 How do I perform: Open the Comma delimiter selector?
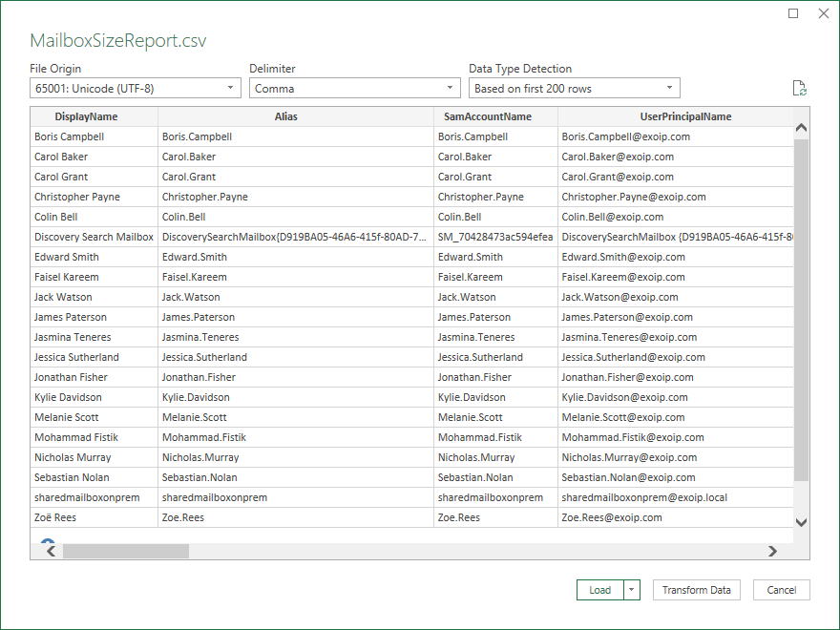click(x=353, y=87)
